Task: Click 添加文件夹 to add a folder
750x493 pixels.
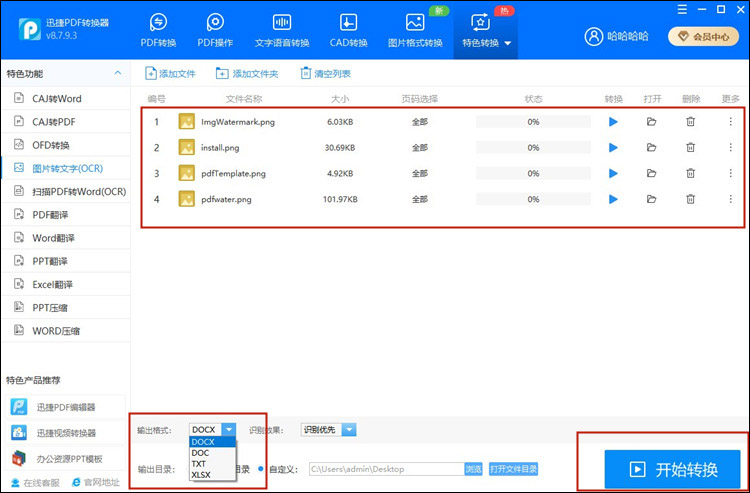Action: click(247, 74)
